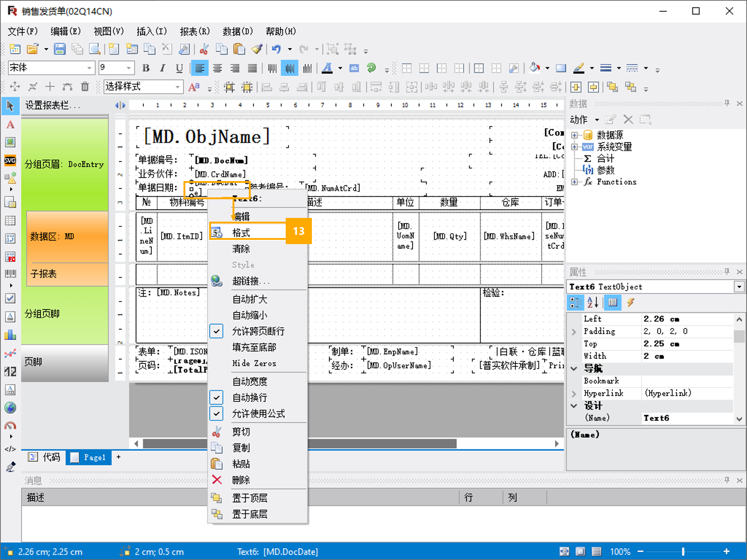
Task: Select align left text button
Action: [x=199, y=68]
